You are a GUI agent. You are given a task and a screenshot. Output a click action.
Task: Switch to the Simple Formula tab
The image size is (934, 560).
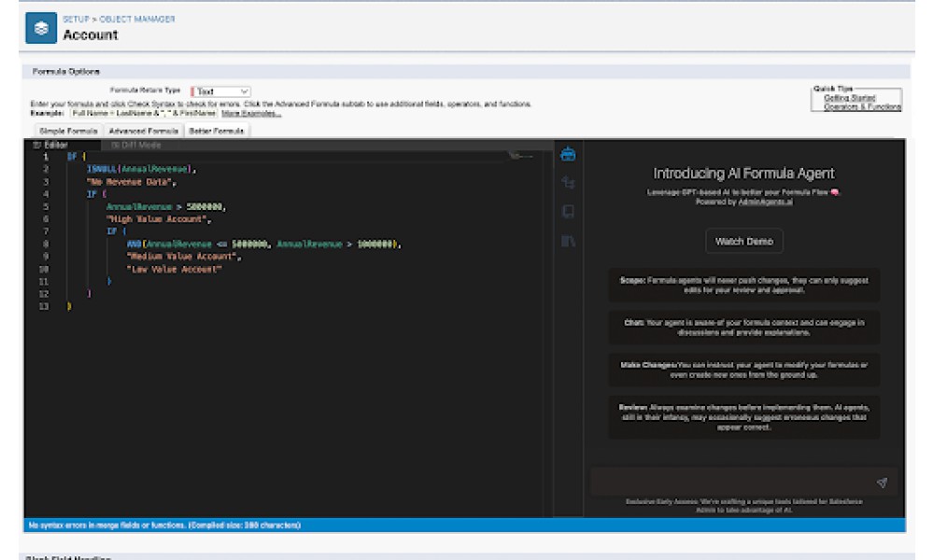(x=68, y=131)
